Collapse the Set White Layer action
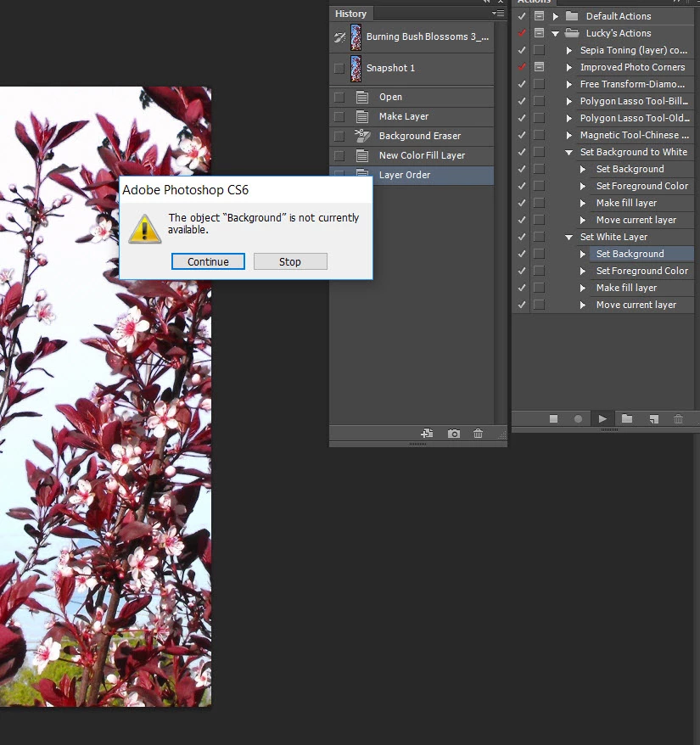The image size is (700, 745). click(x=568, y=237)
